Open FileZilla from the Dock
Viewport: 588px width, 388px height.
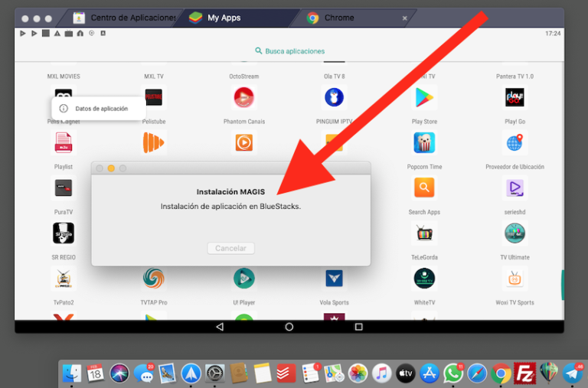point(524,373)
